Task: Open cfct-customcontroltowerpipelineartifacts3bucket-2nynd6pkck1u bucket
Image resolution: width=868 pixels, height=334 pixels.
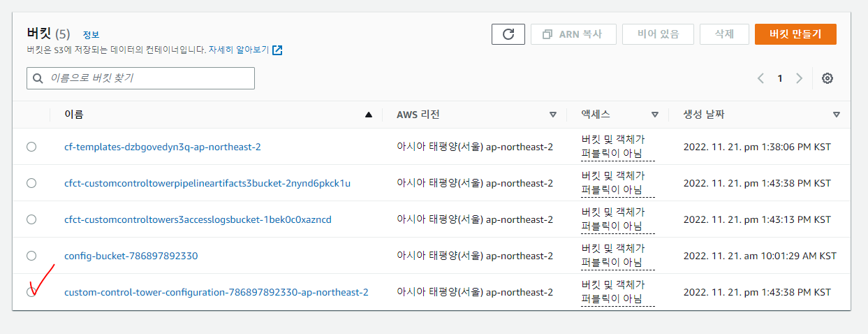Action: click(207, 183)
